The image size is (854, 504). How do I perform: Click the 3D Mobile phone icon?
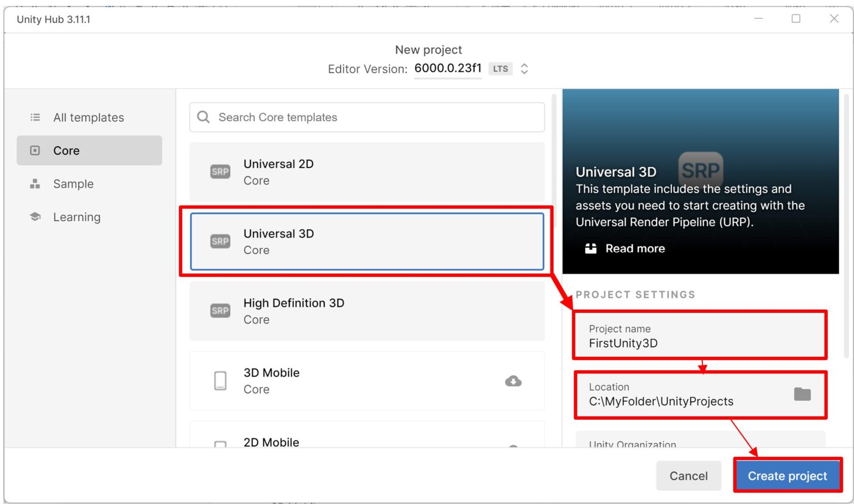pos(220,381)
